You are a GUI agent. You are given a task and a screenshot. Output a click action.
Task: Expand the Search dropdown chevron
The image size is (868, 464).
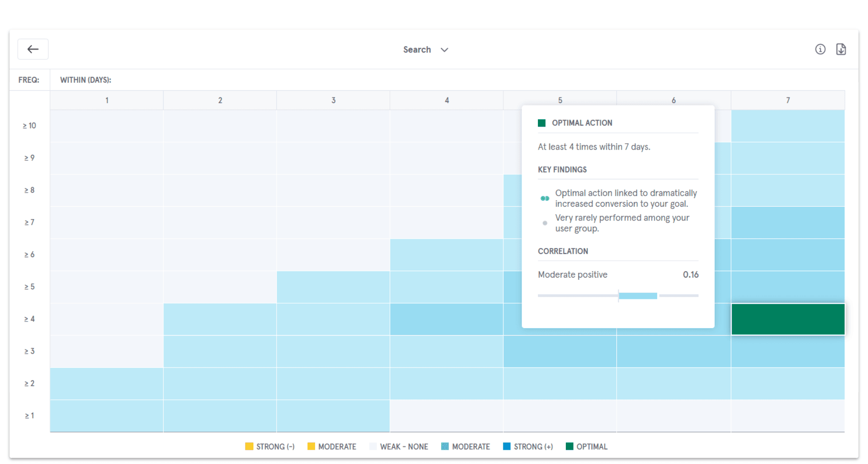(444, 50)
